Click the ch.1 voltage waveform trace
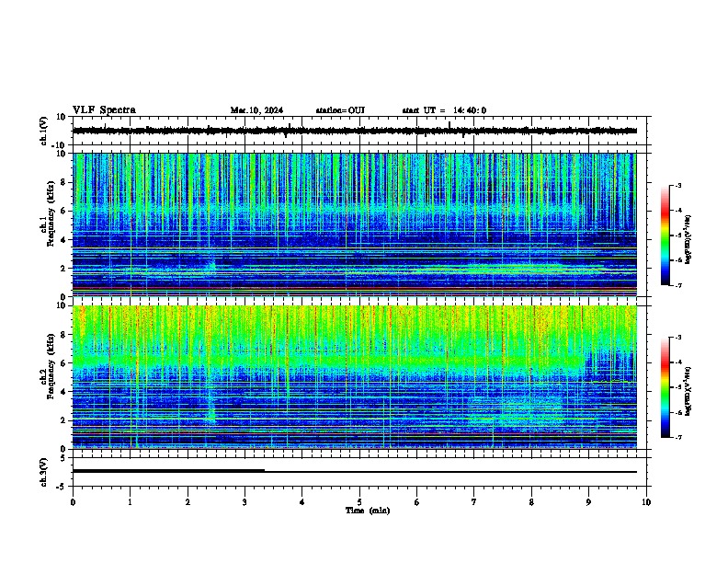 coord(354,131)
